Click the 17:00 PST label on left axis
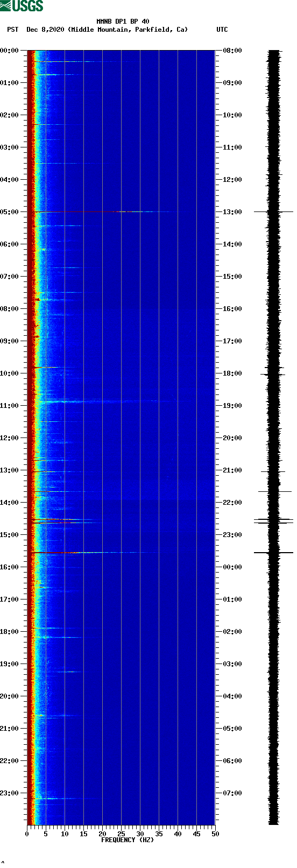Viewport: 297px width, 868px height. 9,599
